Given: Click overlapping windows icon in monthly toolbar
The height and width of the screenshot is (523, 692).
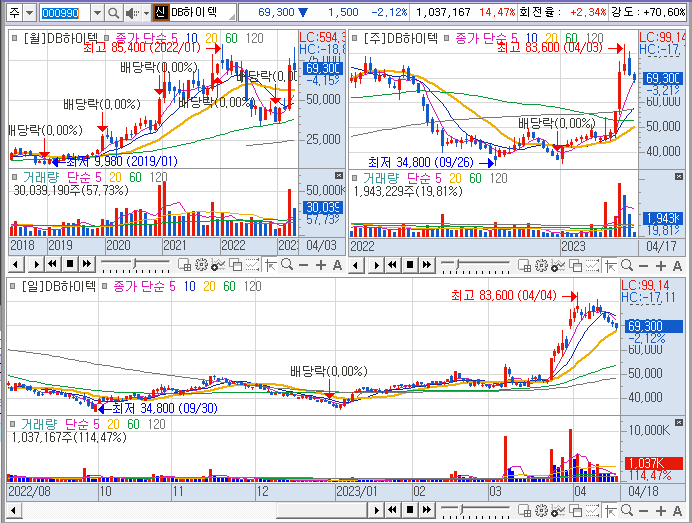Looking at the screenshot, I should pos(235,265).
